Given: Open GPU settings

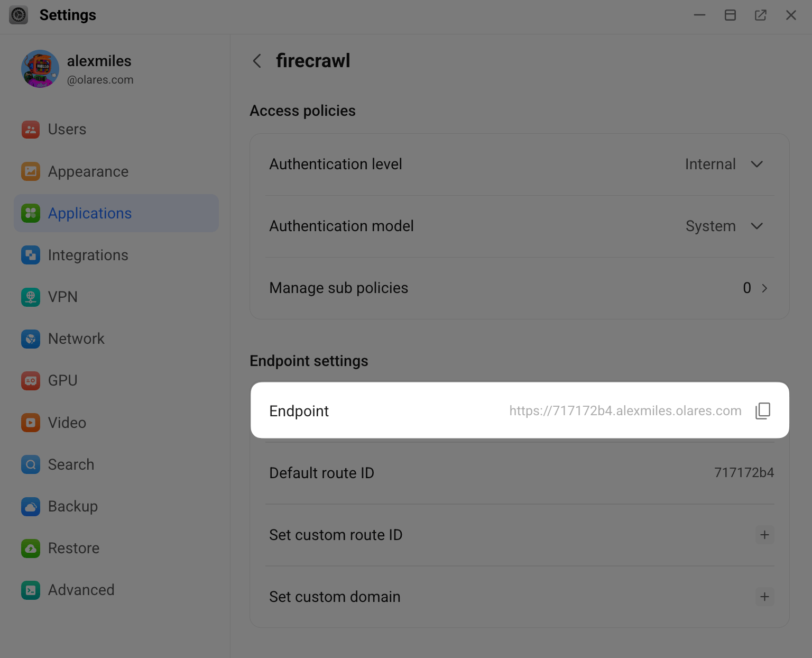Looking at the screenshot, I should [x=116, y=380].
